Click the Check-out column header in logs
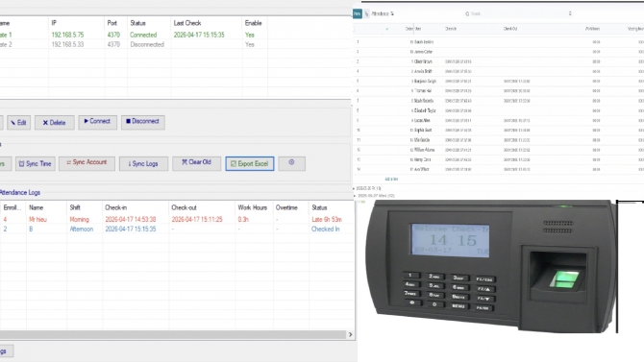This screenshot has height=362, width=644. click(184, 207)
